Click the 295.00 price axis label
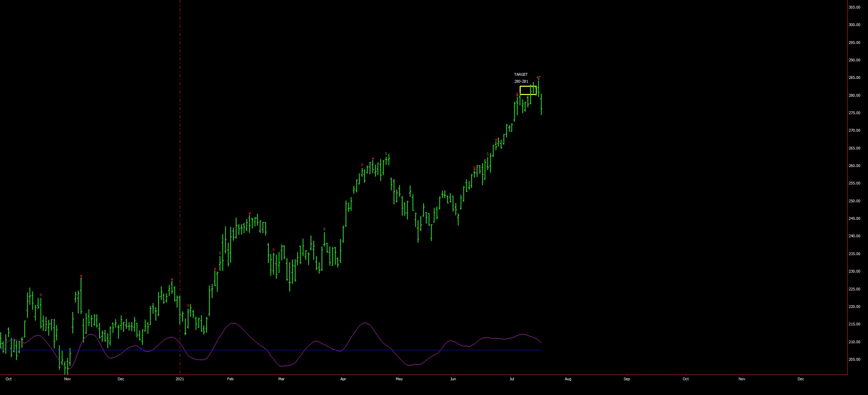Viewport: 868px width, 395px height. click(854, 43)
